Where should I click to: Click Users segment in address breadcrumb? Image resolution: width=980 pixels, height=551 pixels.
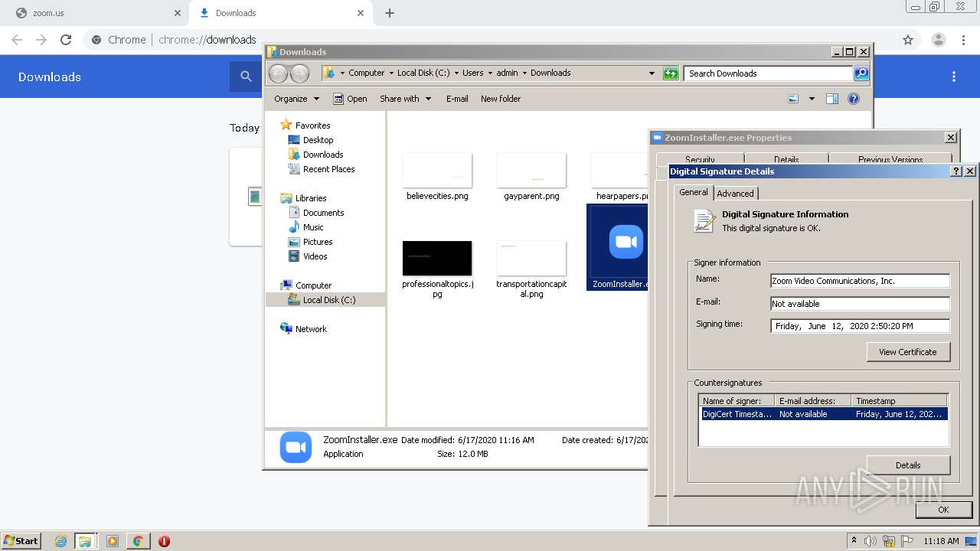click(472, 73)
